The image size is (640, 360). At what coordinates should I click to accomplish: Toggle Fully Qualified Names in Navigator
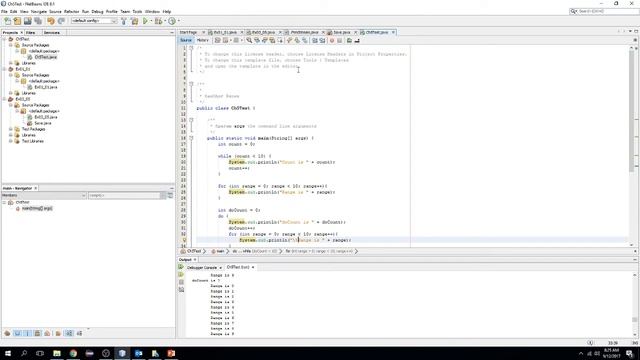59,333
